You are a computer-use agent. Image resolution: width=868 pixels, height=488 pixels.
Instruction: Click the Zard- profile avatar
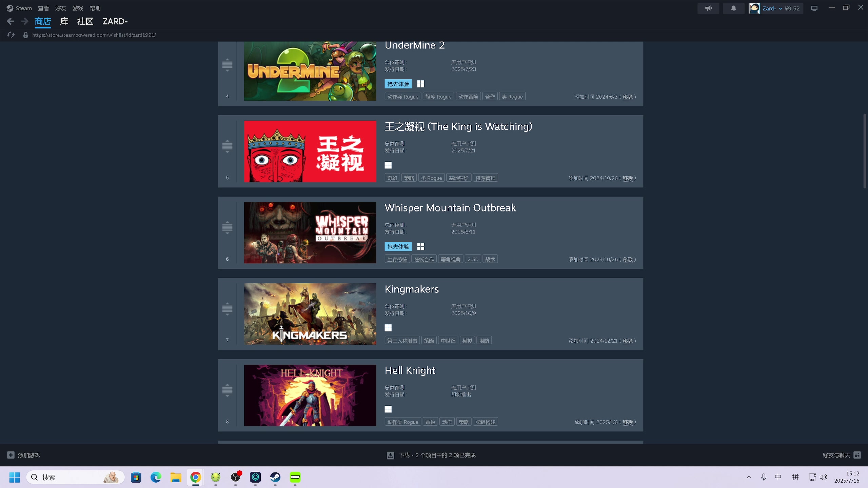tap(754, 8)
